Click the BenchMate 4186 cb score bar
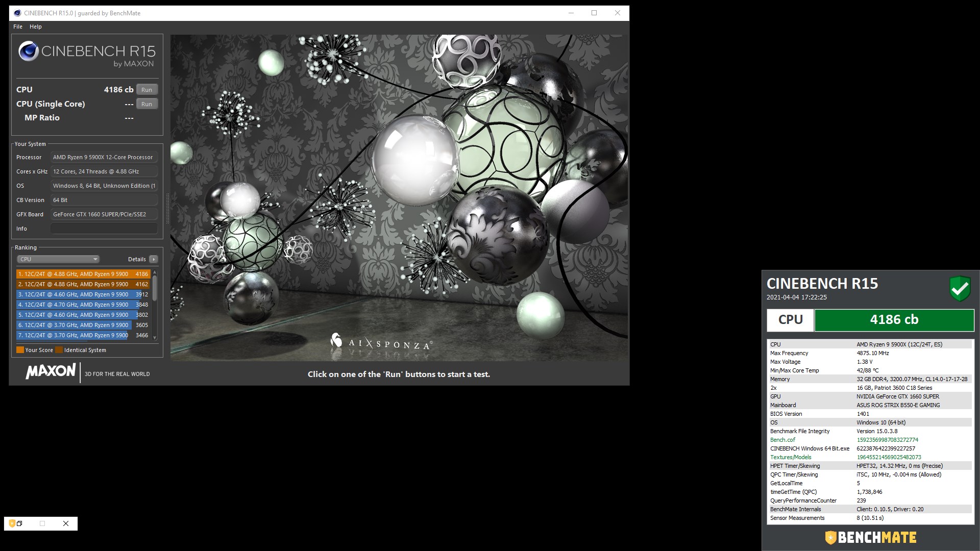The height and width of the screenshot is (551, 980). pyautogui.click(x=894, y=320)
